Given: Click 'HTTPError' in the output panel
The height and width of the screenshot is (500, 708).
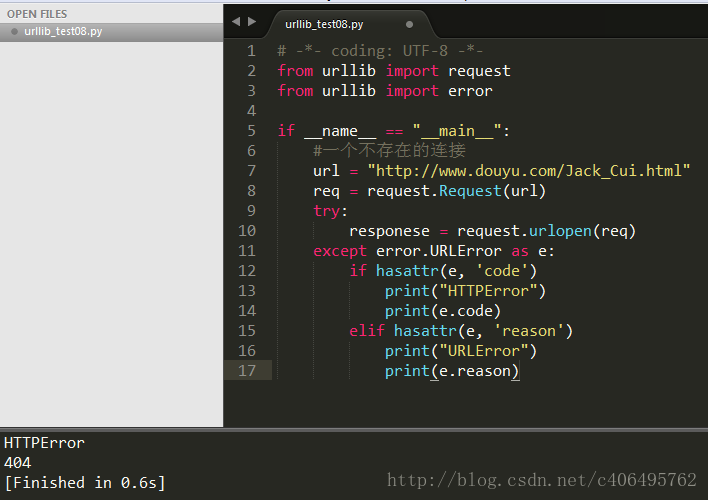Looking at the screenshot, I should (x=44, y=443).
